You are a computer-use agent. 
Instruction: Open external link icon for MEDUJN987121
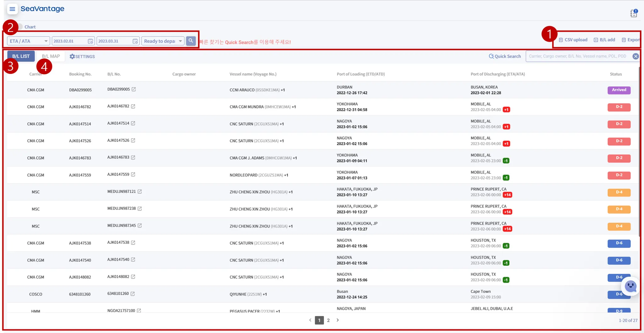140,191
